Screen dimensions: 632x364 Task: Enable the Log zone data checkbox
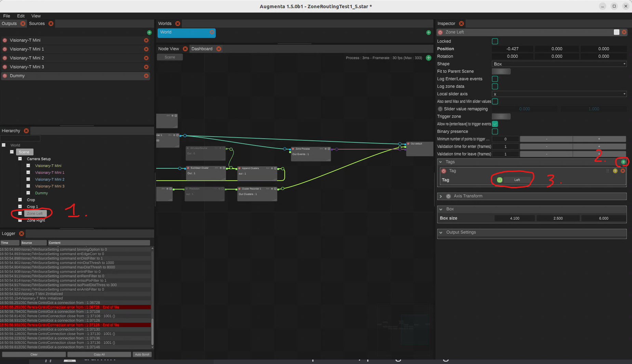[x=495, y=86]
